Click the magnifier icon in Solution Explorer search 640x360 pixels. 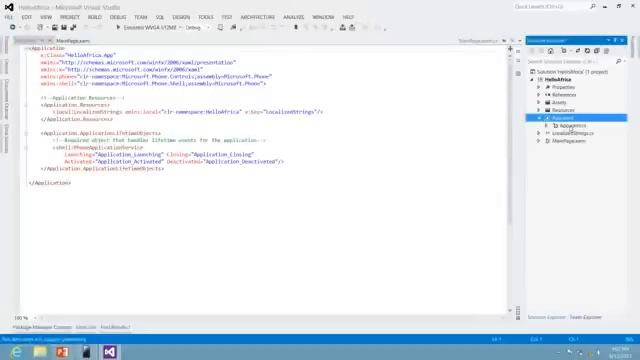tap(619, 61)
